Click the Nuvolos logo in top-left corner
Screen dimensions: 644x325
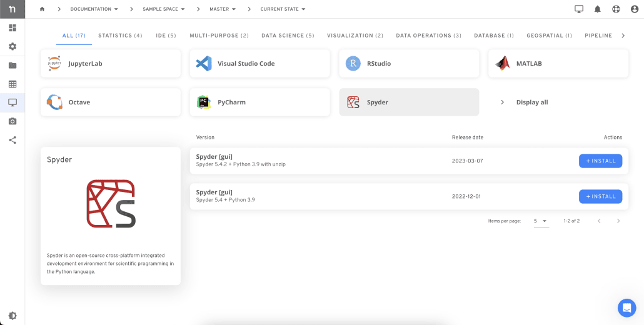(x=13, y=9)
